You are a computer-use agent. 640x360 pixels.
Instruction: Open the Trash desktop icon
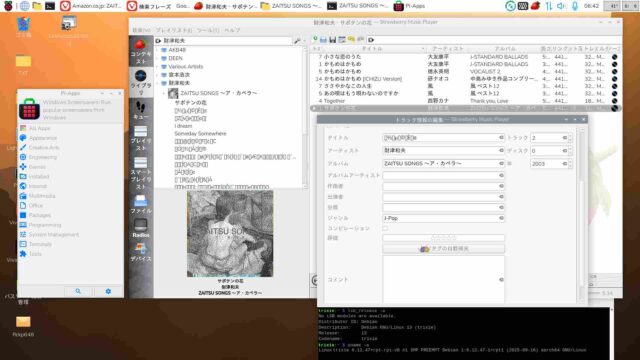23,27
